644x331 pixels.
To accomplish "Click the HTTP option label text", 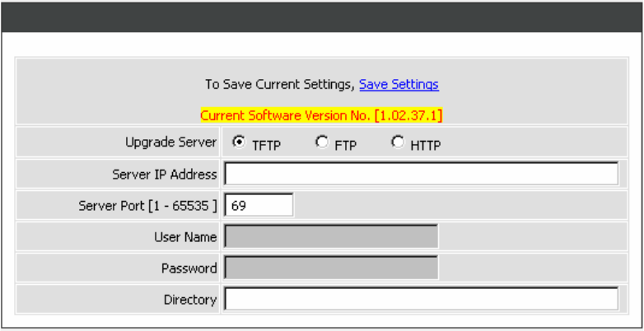I will click(x=425, y=145).
